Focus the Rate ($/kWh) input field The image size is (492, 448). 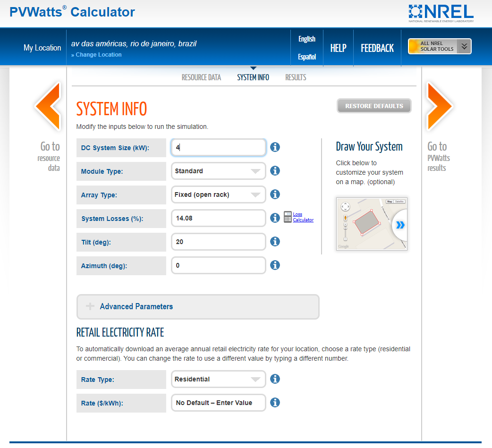pyautogui.click(x=219, y=403)
